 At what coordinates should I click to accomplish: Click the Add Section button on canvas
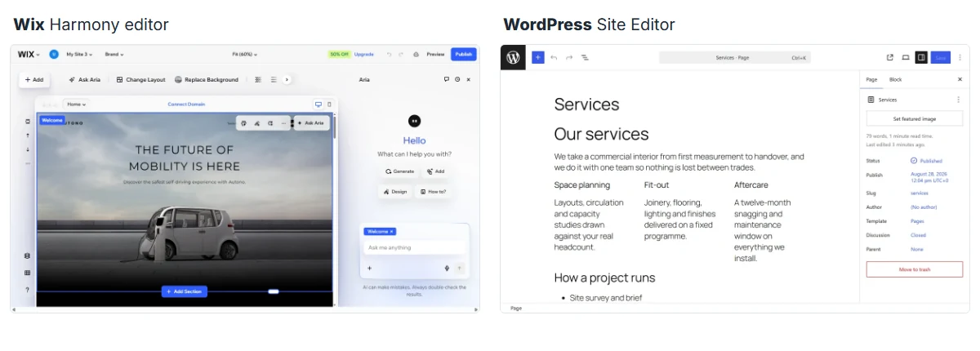[x=185, y=291]
